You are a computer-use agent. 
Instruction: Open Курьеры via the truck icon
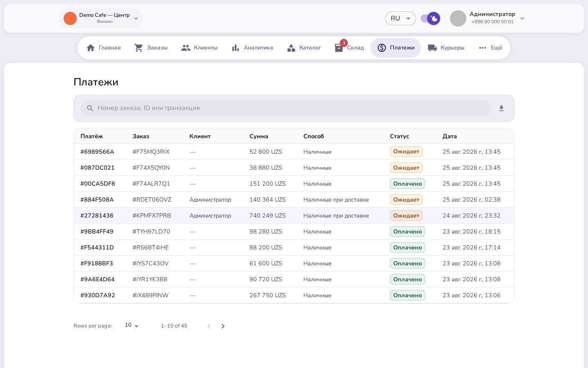(432, 48)
